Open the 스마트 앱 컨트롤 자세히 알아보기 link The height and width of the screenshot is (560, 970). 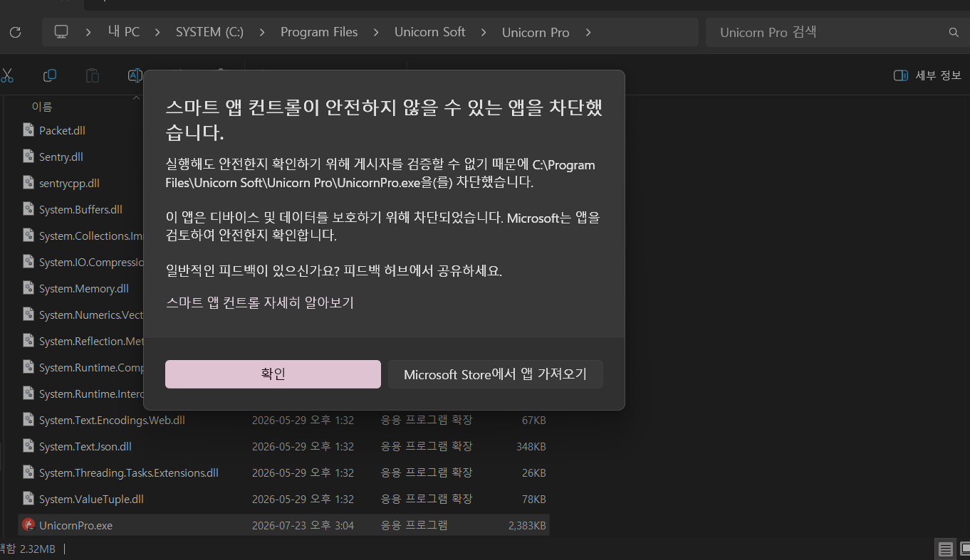(x=259, y=302)
